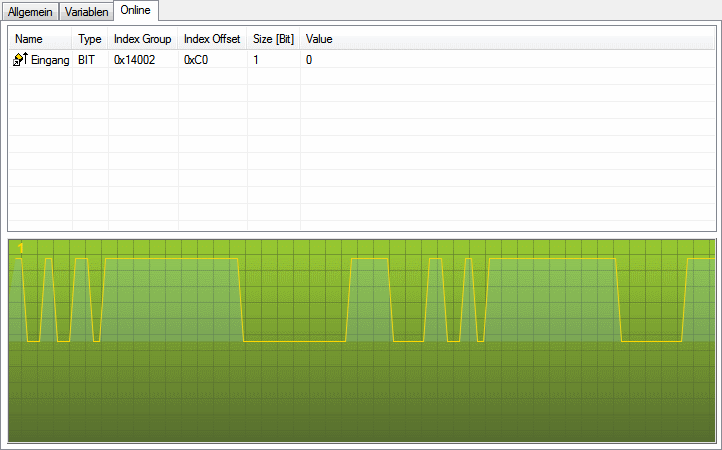
Task: Click the Eingang value cell showing 0
Action: coord(309,60)
